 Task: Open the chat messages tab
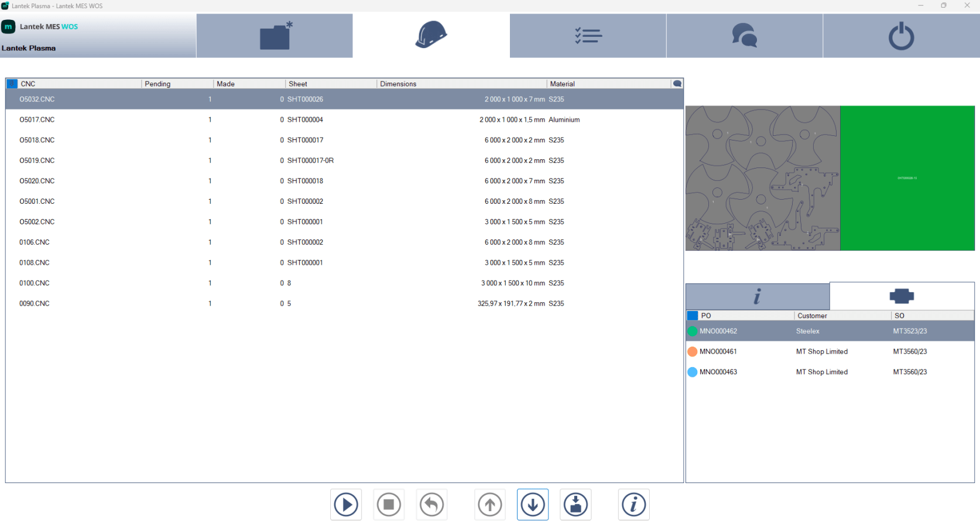point(744,36)
